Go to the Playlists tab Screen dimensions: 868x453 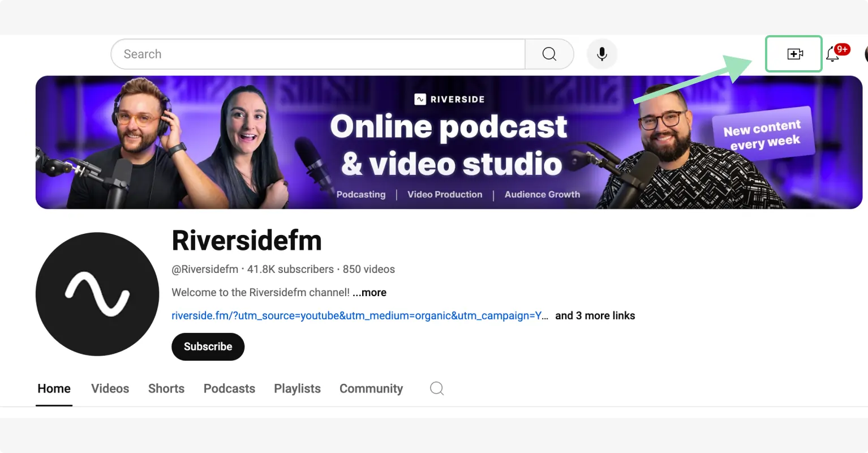298,388
